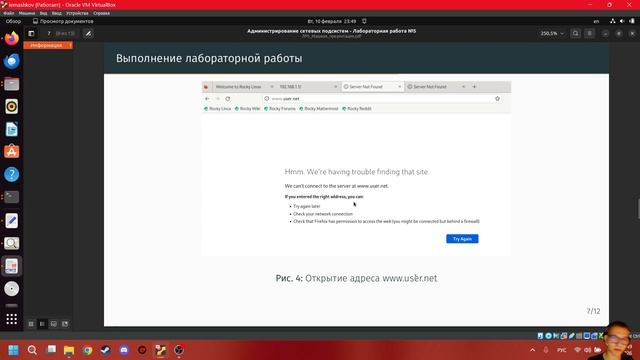Show hidden system tray icons
The image size is (640, 360).
532,350
